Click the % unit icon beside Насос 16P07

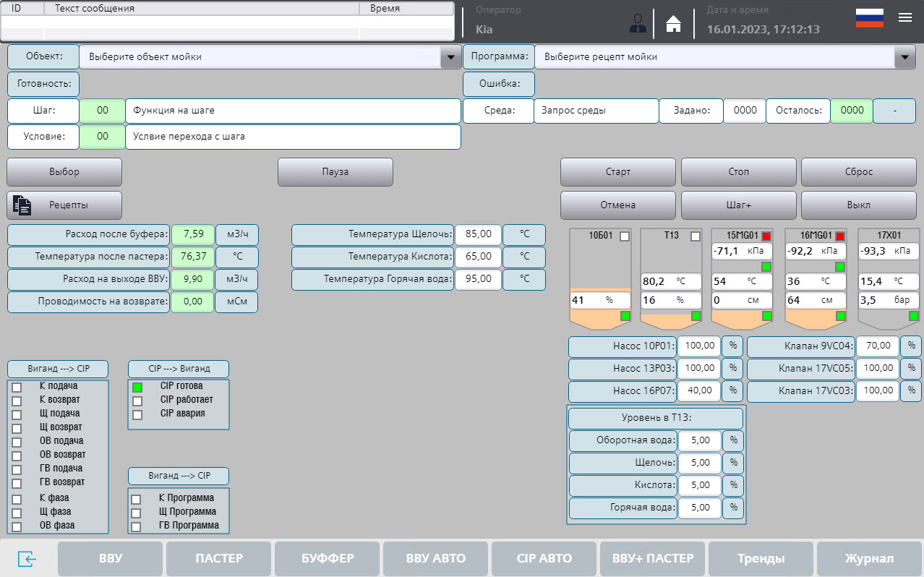coord(732,390)
